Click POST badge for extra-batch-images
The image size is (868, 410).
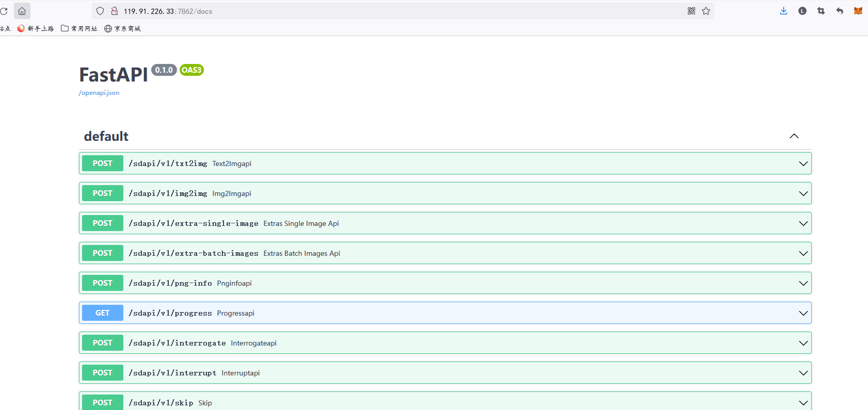pyautogui.click(x=103, y=253)
